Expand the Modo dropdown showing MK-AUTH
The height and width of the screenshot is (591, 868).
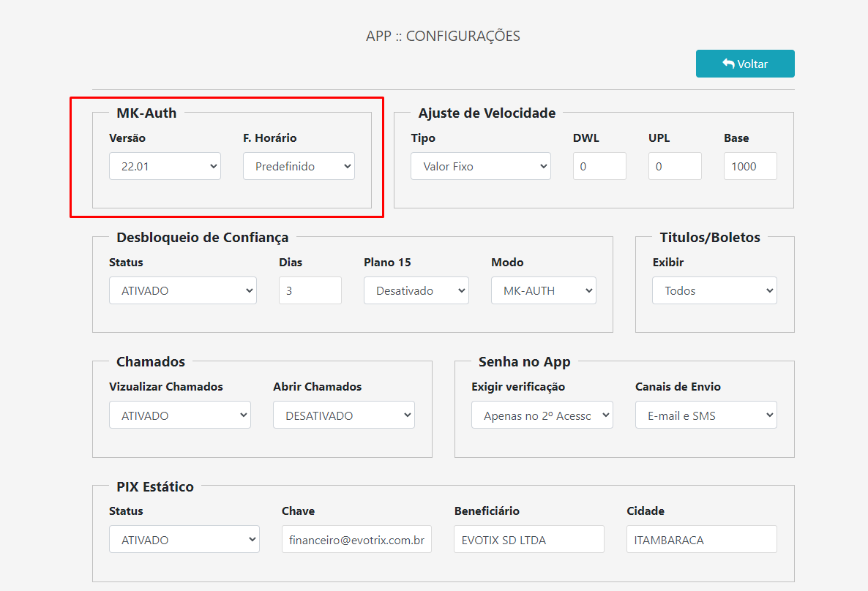(x=543, y=290)
